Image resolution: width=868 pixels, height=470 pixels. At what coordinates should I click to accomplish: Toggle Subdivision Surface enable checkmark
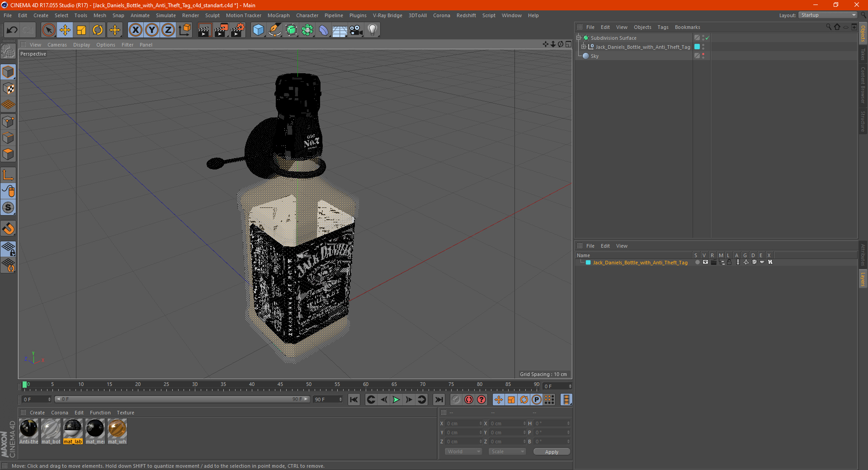coord(708,38)
